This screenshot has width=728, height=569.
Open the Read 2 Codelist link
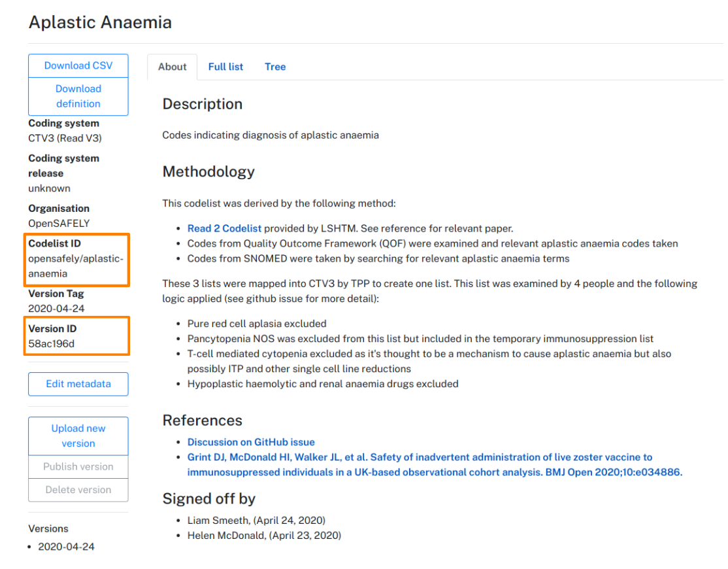pos(224,228)
